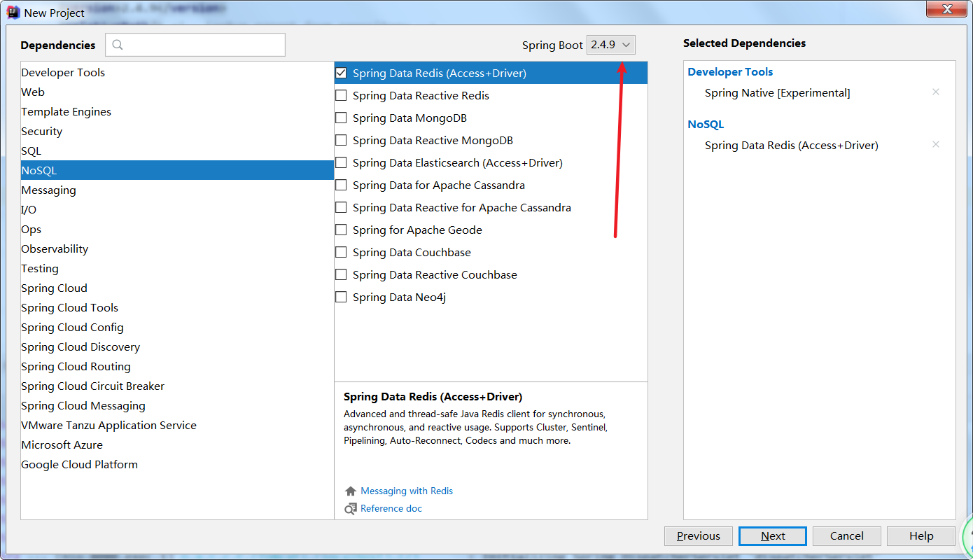The height and width of the screenshot is (560, 973).
Task: Choose Google Cloud Platform category
Action: tap(177, 465)
